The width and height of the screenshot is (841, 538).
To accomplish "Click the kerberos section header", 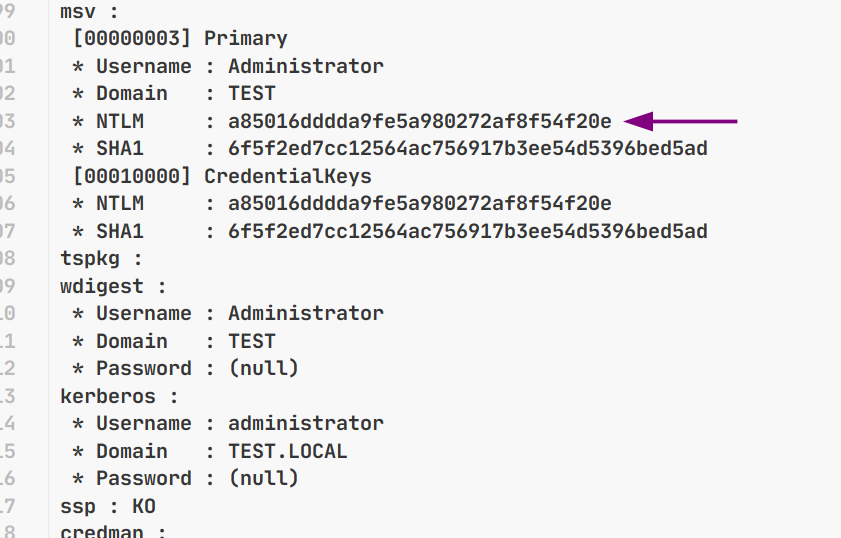I will (119, 397).
